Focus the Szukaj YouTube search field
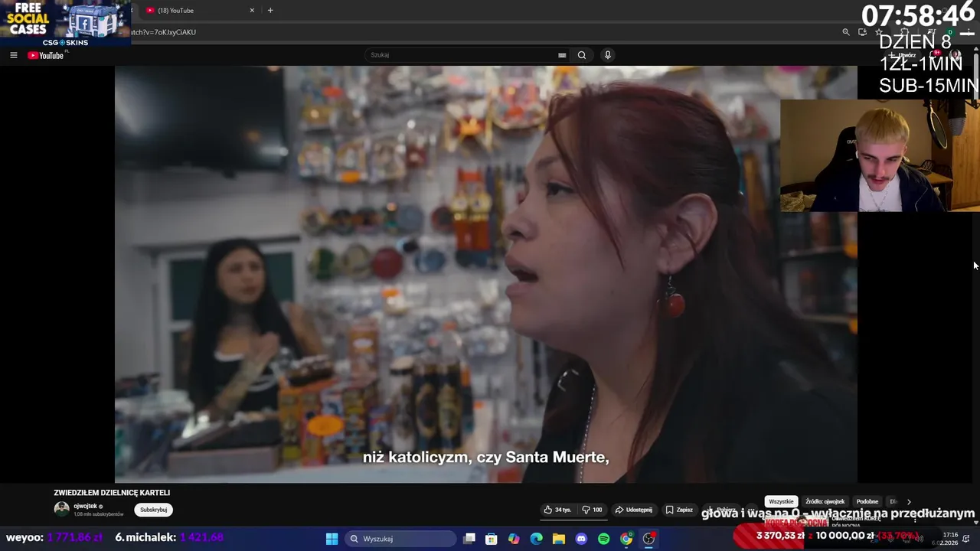The width and height of the screenshot is (980, 551). click(463, 55)
